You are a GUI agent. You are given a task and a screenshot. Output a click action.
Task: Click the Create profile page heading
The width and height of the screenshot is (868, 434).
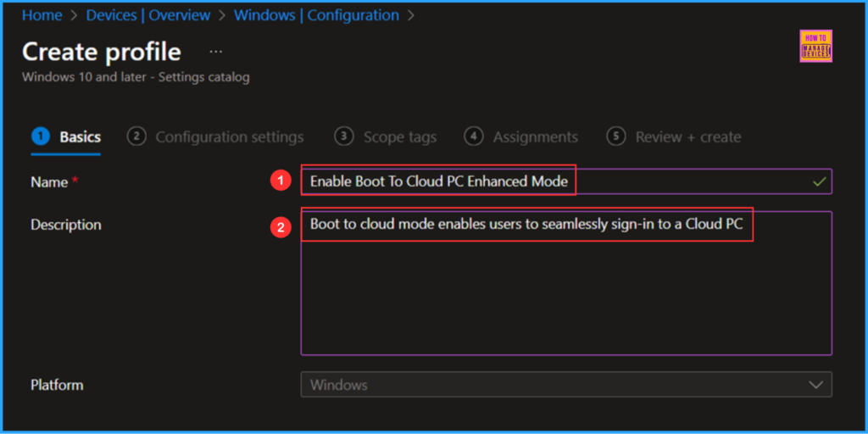point(102,52)
